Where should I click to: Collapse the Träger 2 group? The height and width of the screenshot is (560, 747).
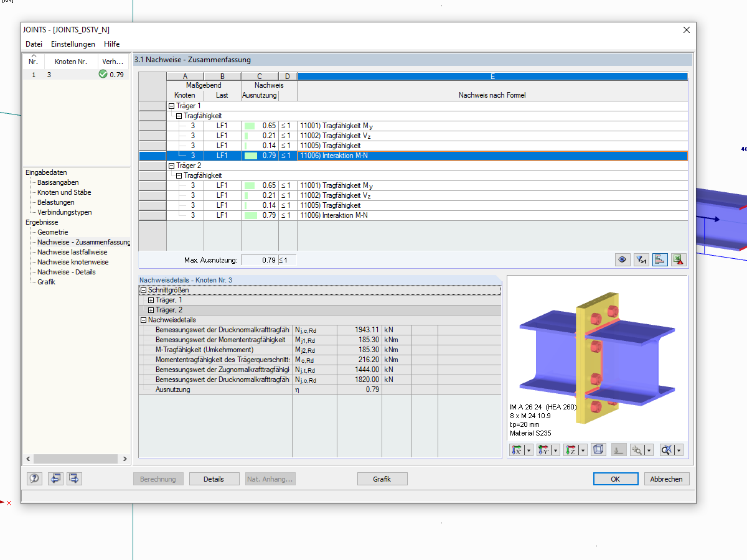coord(172,166)
